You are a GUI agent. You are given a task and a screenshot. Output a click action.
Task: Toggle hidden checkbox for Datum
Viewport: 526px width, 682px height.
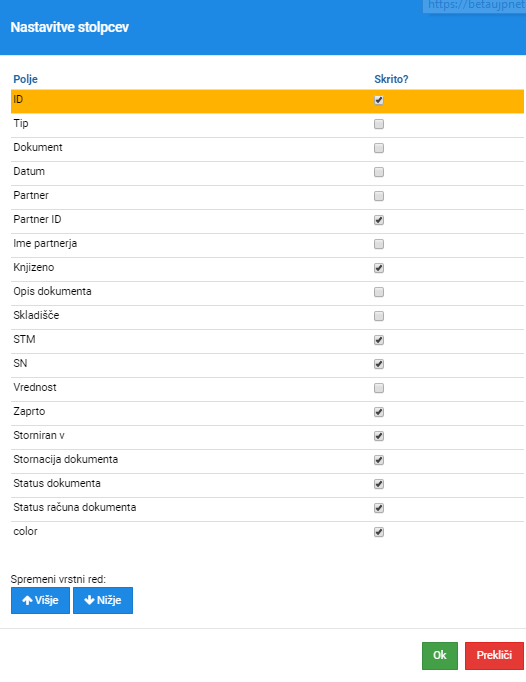point(379,172)
